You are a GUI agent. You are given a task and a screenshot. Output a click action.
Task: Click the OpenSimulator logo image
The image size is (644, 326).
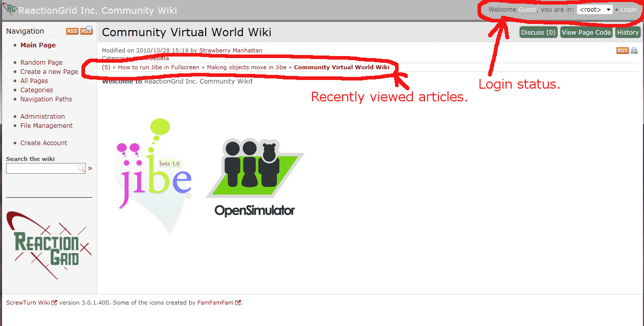255,177
